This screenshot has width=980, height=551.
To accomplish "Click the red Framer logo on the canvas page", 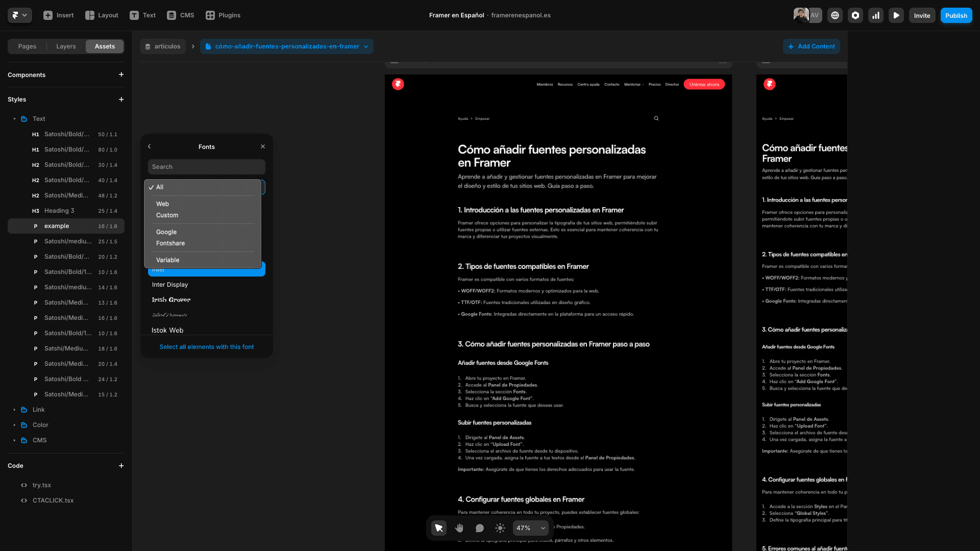I will pyautogui.click(x=398, y=84).
